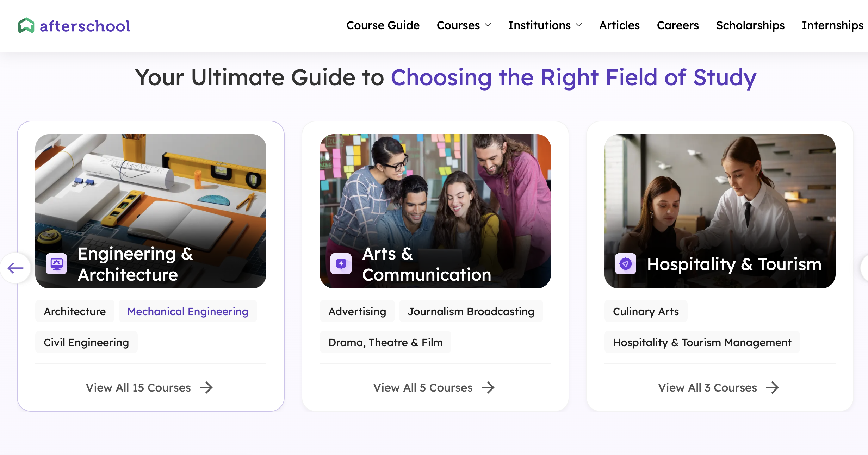Image resolution: width=868 pixels, height=455 pixels.
Task: Click arrow beside View All 15 Courses
Action: pos(206,388)
